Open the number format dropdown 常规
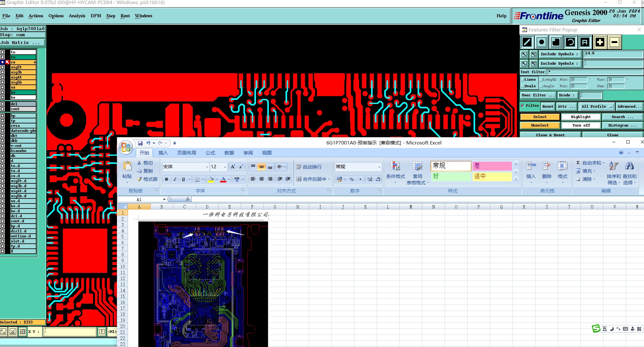The image size is (644, 347). pyautogui.click(x=379, y=167)
